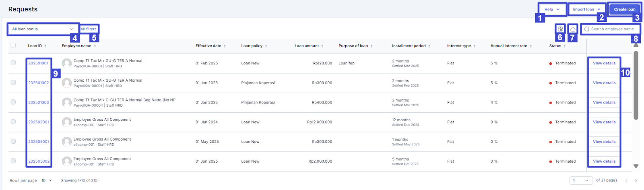Image resolution: width=644 pixels, height=190 pixels.
Task: Open the Rows per page dropdown
Action: pyautogui.click(x=47, y=180)
